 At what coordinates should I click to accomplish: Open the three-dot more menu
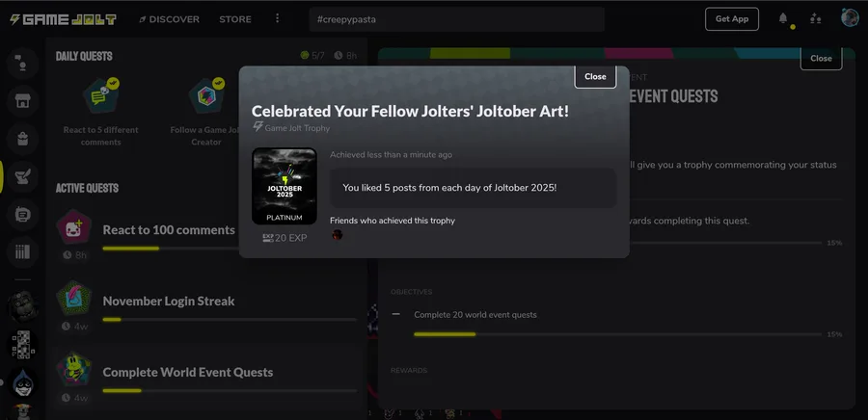[x=278, y=19]
